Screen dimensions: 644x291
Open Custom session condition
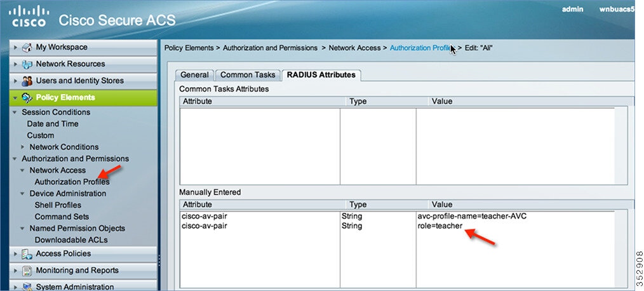click(x=40, y=135)
